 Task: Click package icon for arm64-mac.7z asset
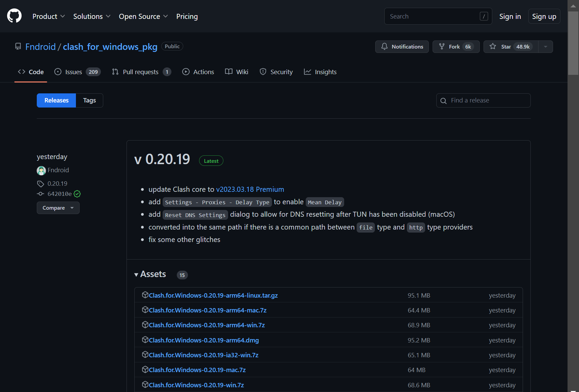[x=145, y=310]
